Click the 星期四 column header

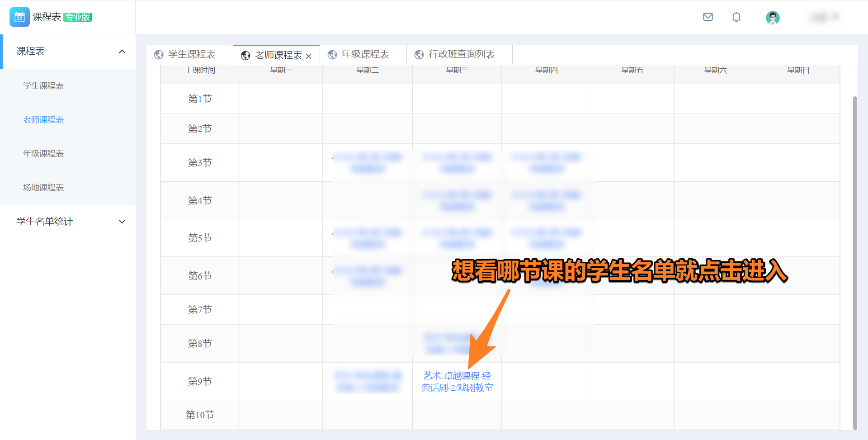(547, 71)
